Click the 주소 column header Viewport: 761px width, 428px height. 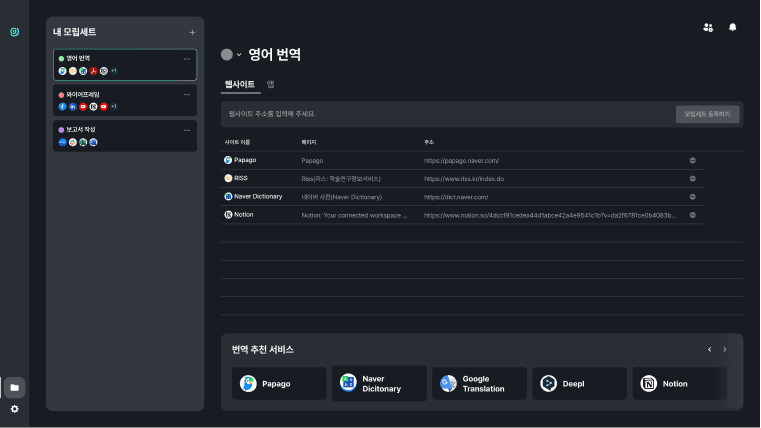click(429, 142)
